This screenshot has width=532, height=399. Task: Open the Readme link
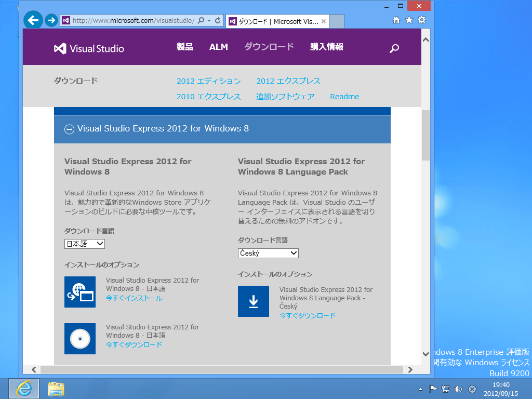[344, 97]
